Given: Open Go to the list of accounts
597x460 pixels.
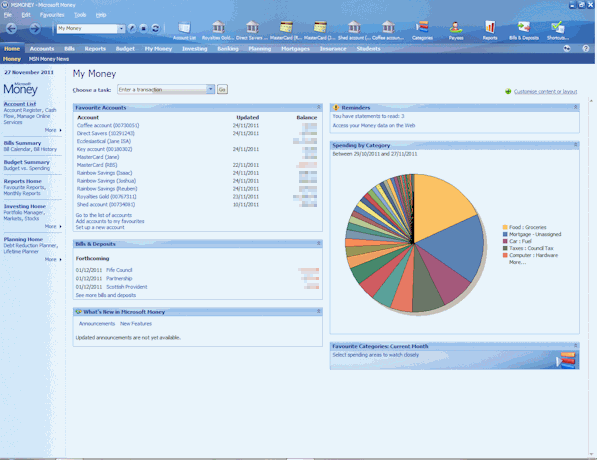Looking at the screenshot, I should pyautogui.click(x=104, y=215).
